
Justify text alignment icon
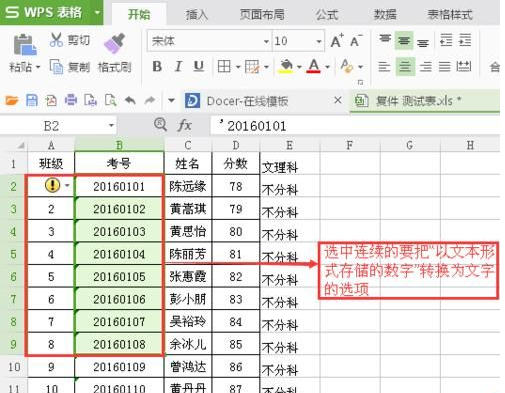coord(444,67)
